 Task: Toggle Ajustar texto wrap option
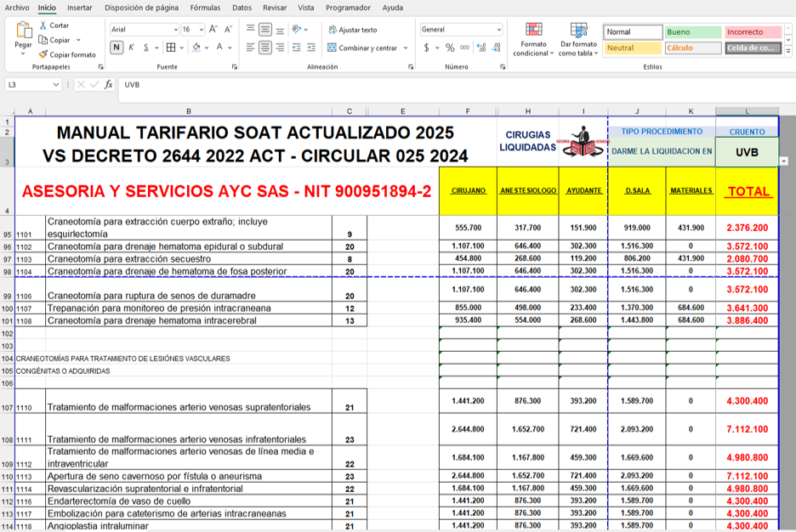click(352, 30)
